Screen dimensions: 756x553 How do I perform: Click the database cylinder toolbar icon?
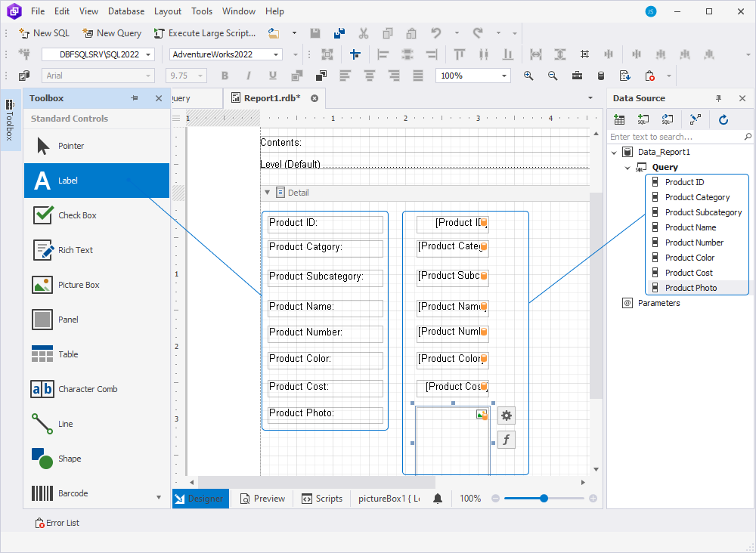[601, 76]
